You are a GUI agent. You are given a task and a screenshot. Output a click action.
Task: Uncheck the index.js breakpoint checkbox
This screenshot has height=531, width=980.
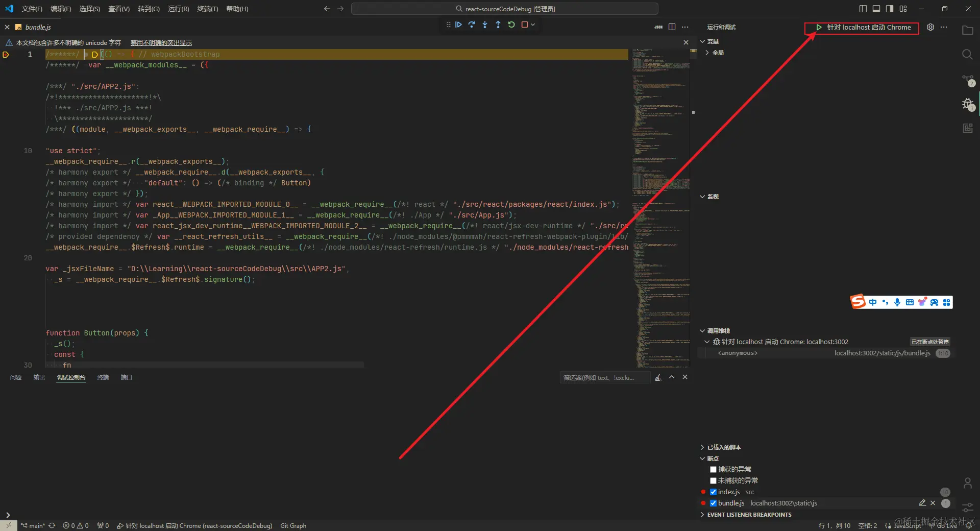click(713, 492)
